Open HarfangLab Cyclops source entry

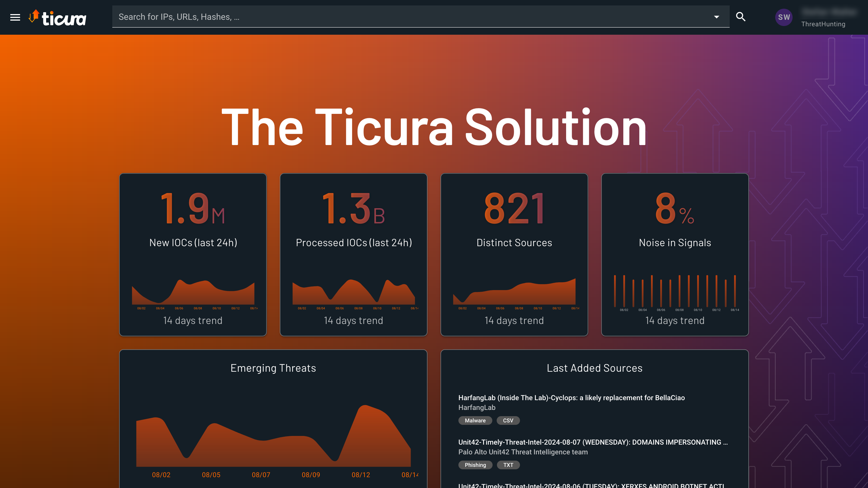tap(571, 398)
